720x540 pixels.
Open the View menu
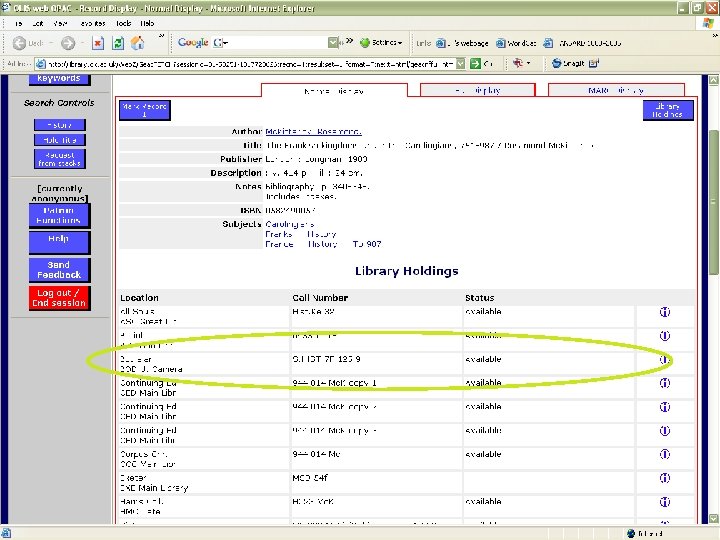click(60, 23)
